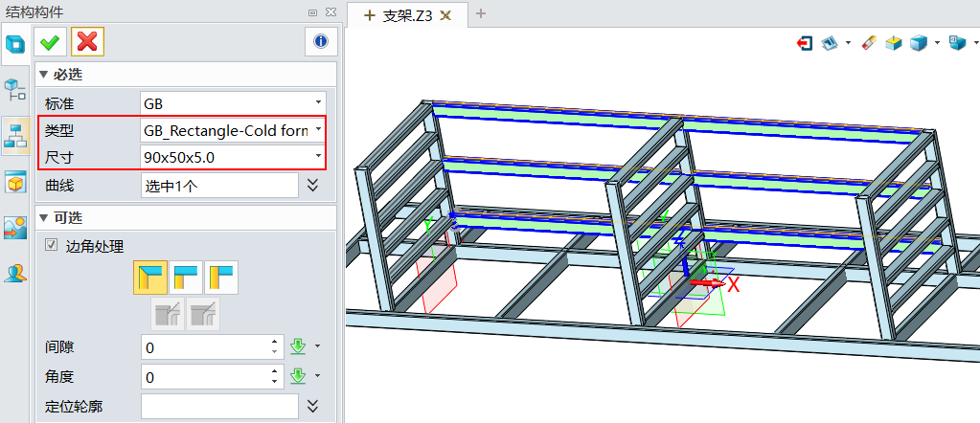980x423 pixels.
Task: Expand the 曲线 selection list chevron
Action: tap(312, 185)
